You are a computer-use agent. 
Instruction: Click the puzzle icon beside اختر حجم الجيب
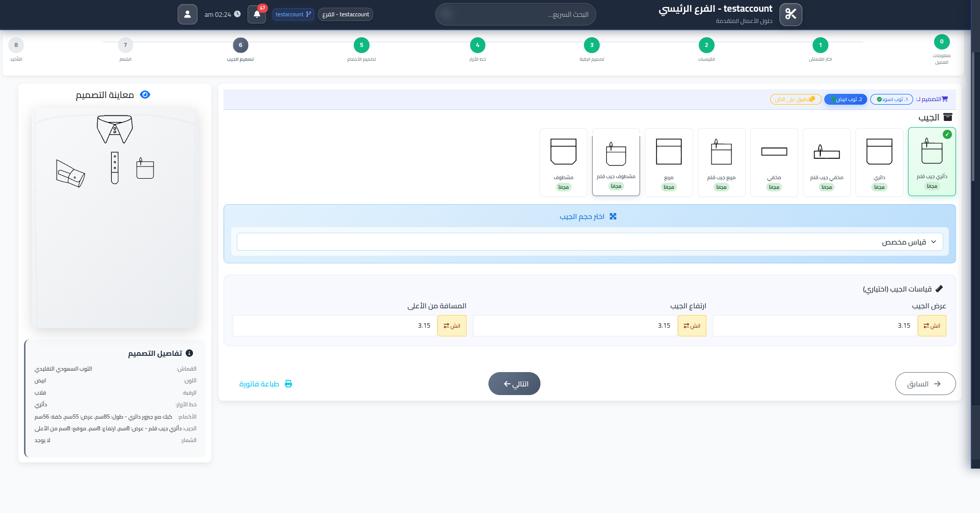(614, 216)
